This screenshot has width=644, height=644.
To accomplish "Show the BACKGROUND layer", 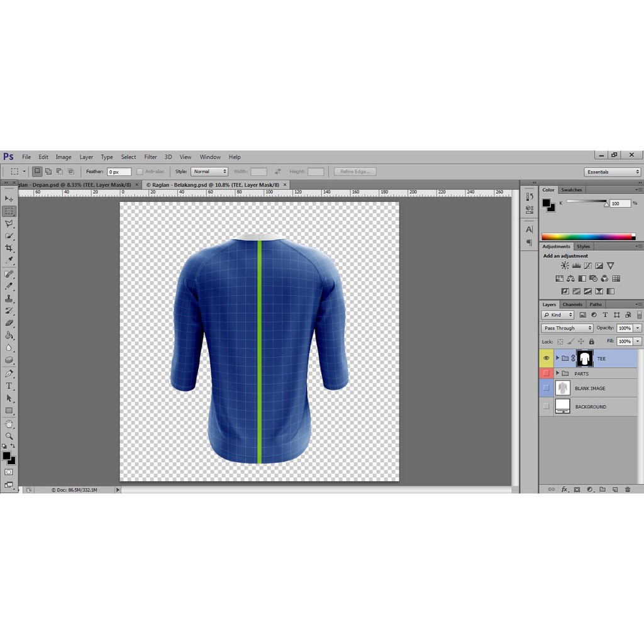I will [546, 406].
